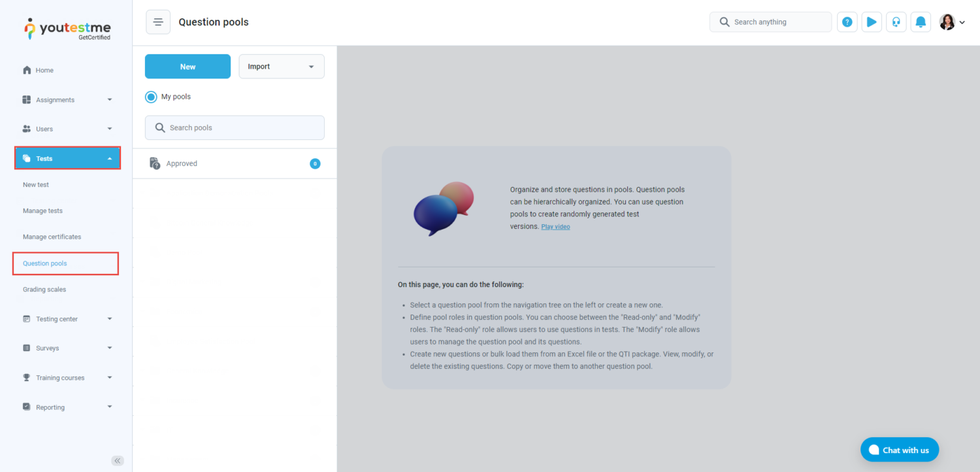Click the Reporting sidebar icon

click(27, 407)
